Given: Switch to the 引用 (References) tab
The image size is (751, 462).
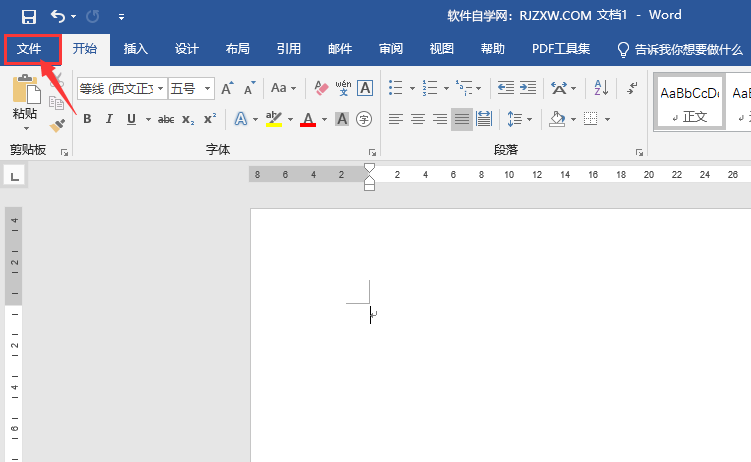Looking at the screenshot, I should tap(288, 49).
